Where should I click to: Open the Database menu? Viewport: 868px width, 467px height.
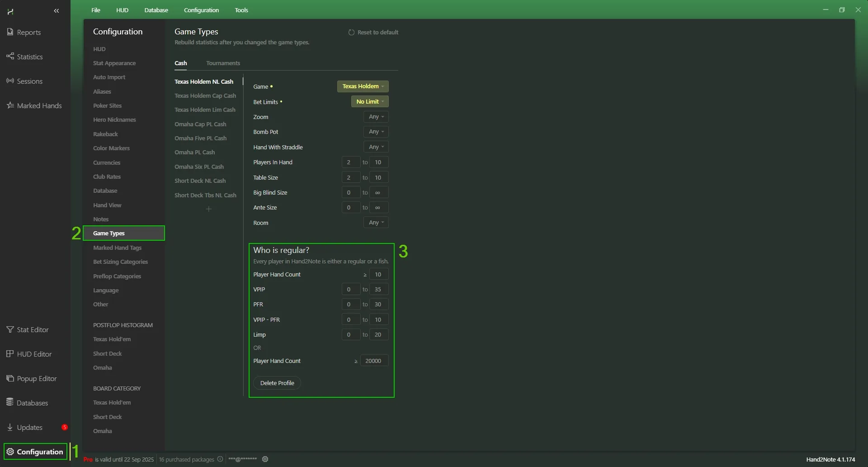pyautogui.click(x=156, y=10)
